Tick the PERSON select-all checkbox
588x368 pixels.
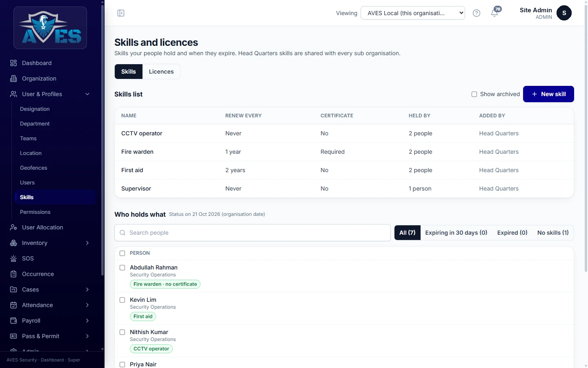[122, 253]
